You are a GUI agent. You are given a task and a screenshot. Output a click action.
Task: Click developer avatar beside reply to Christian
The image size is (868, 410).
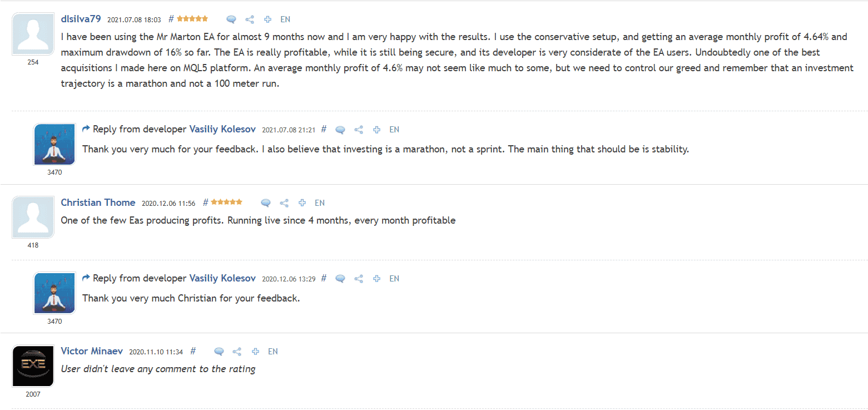click(x=54, y=293)
